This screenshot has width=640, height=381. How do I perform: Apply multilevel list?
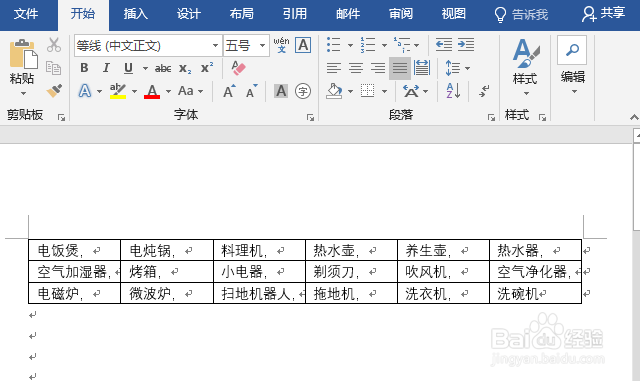click(x=402, y=45)
